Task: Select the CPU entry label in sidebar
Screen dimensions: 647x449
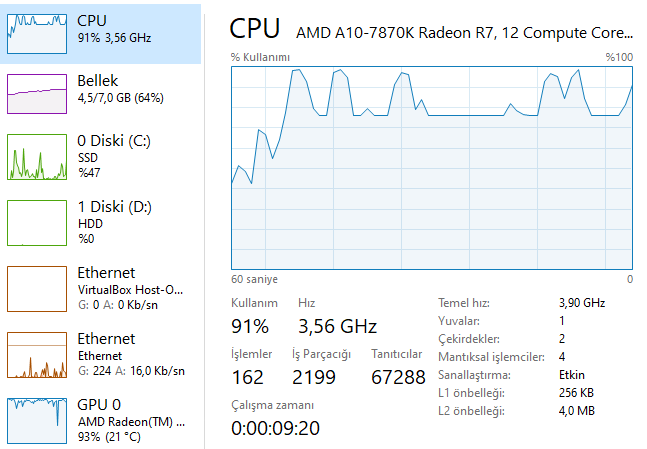Action: [92, 20]
